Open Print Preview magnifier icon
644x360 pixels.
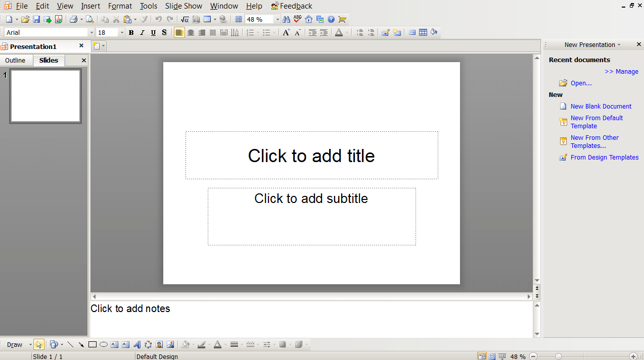(89, 19)
